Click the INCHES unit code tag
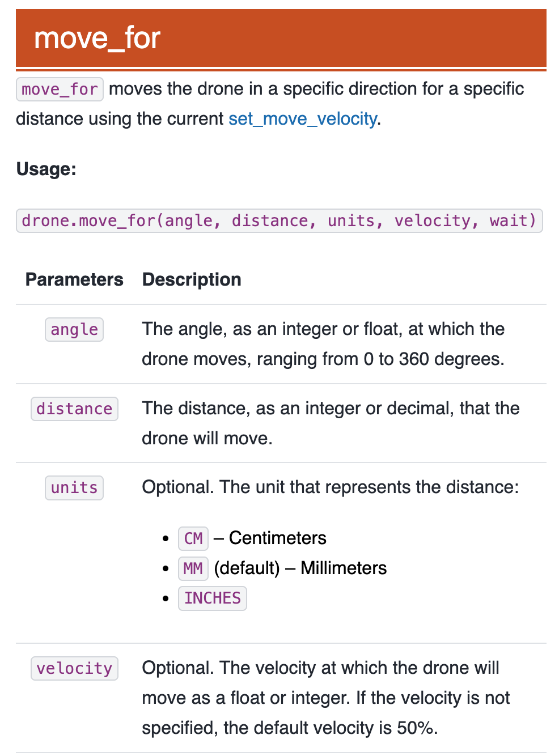This screenshot has width=559, height=756. click(213, 598)
